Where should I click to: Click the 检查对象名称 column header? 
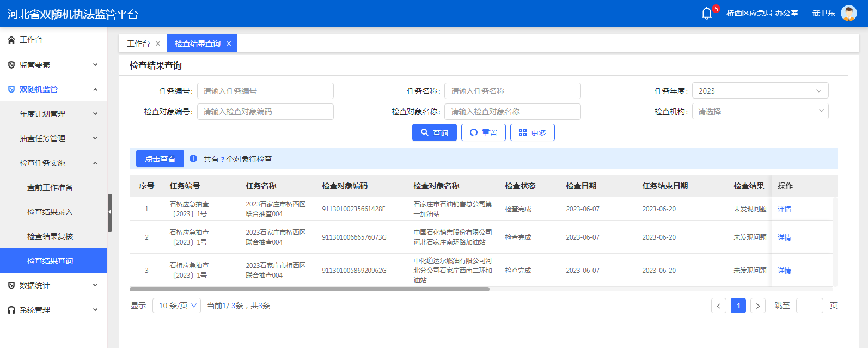[436, 186]
